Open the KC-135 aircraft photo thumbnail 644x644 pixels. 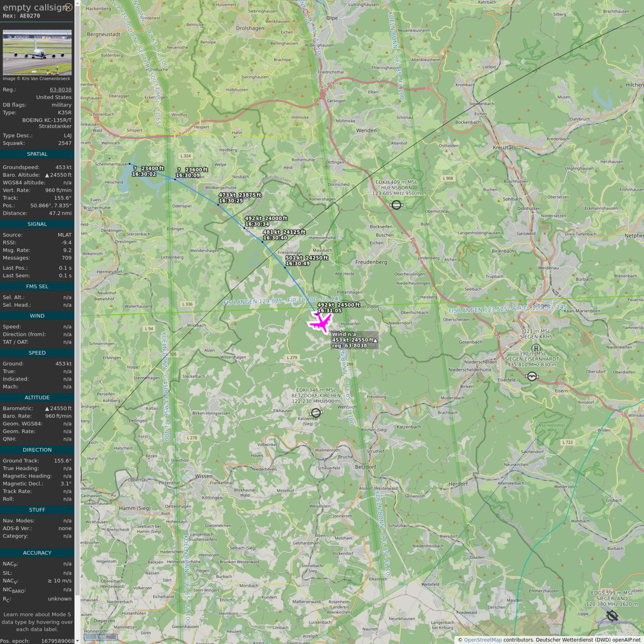[x=37, y=52]
